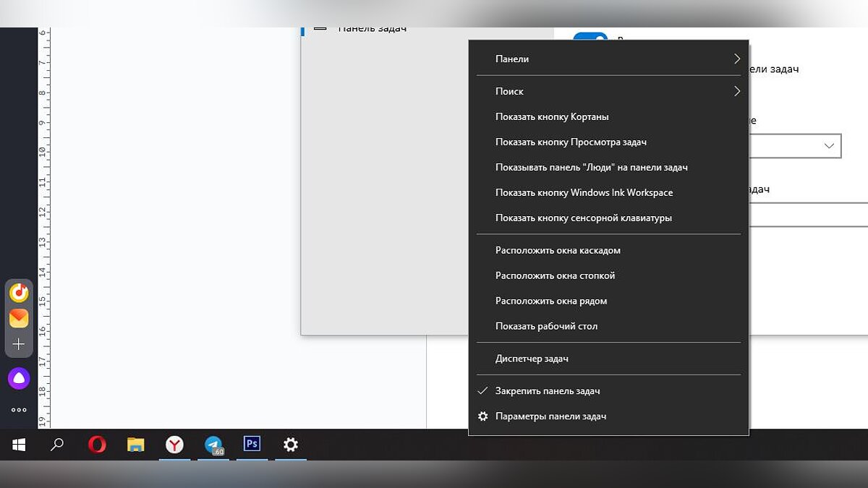
Task: Select "Диспетчер задач" from the context menu
Action: pyautogui.click(x=532, y=359)
